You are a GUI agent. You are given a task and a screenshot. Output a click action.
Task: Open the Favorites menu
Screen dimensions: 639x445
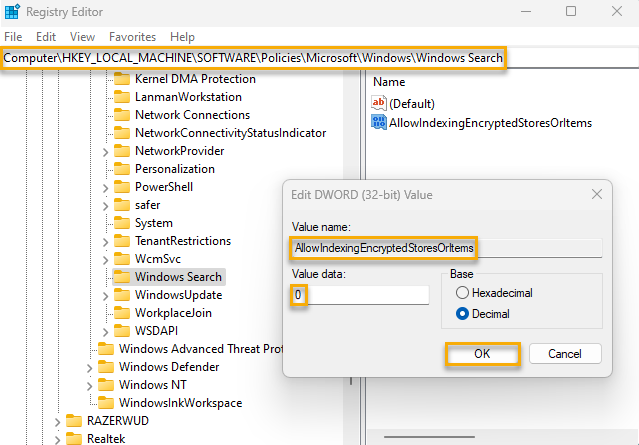[132, 37]
